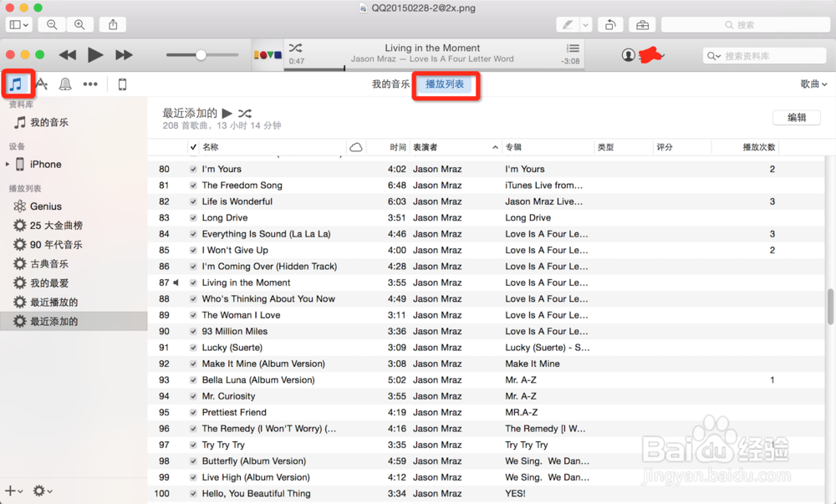Click the iCloud status column header
This screenshot has height=504, width=836.
(355, 147)
